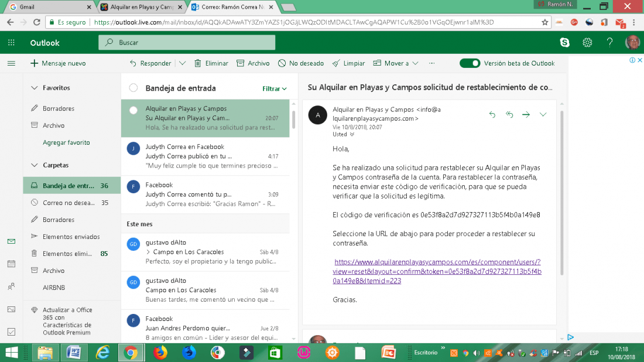Open Internet Explorer from taskbar
Screen dimensions: 644x362
102,353
